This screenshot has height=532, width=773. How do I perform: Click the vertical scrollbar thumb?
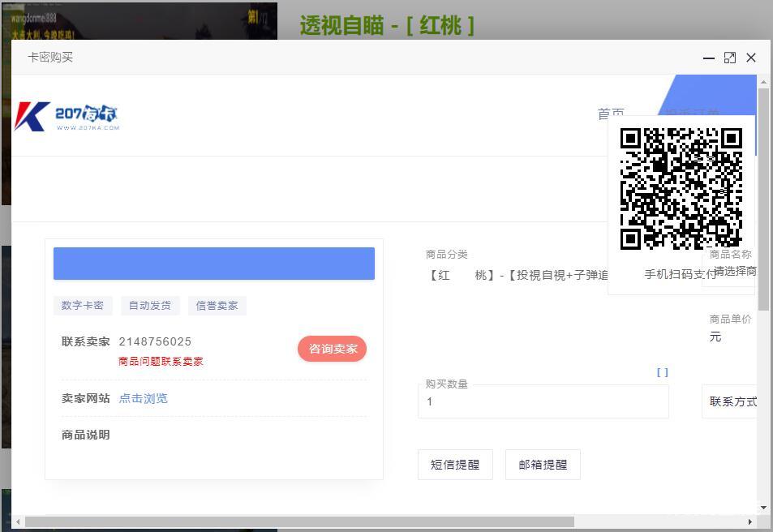pos(763,199)
